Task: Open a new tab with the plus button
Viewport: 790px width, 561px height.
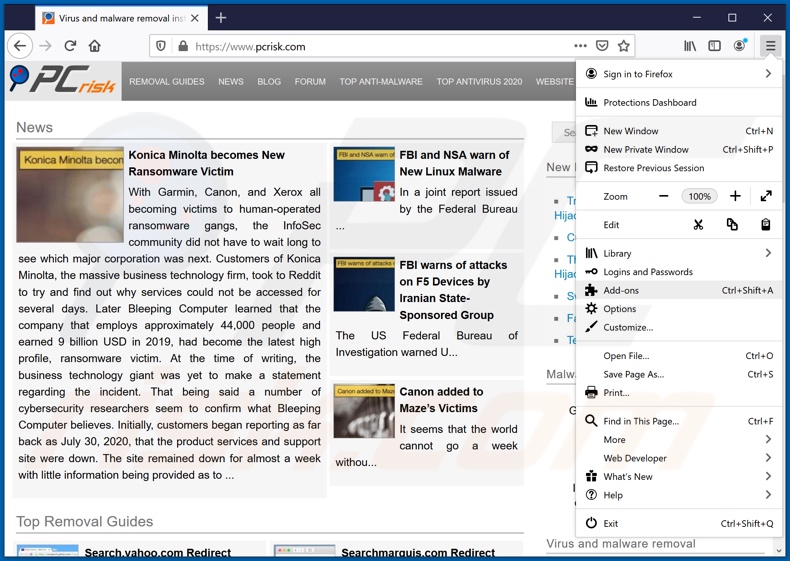Action: (221, 18)
